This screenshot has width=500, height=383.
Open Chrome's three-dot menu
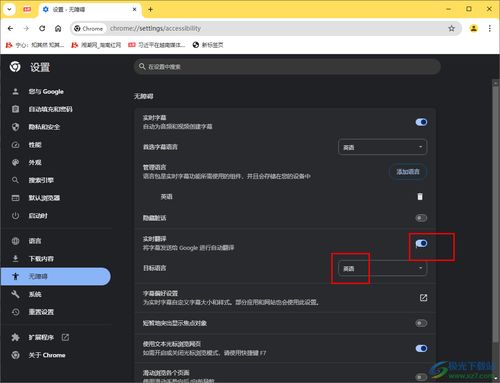point(489,29)
